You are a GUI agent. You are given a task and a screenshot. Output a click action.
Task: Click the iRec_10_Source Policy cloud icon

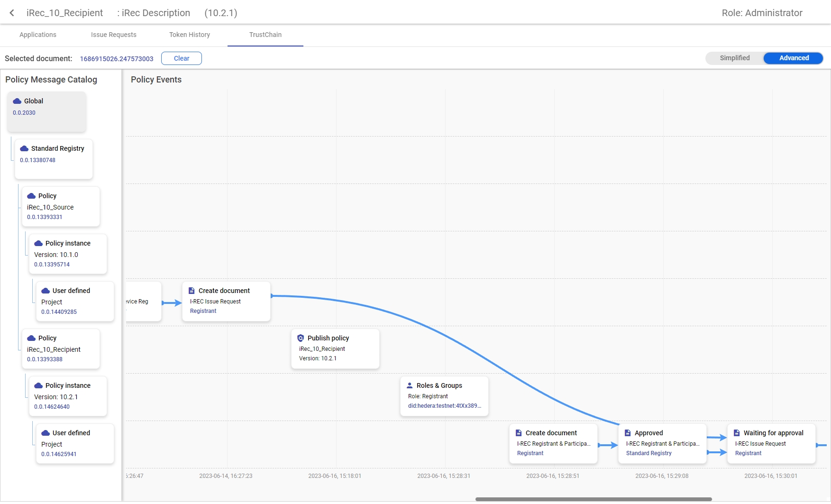(x=31, y=196)
